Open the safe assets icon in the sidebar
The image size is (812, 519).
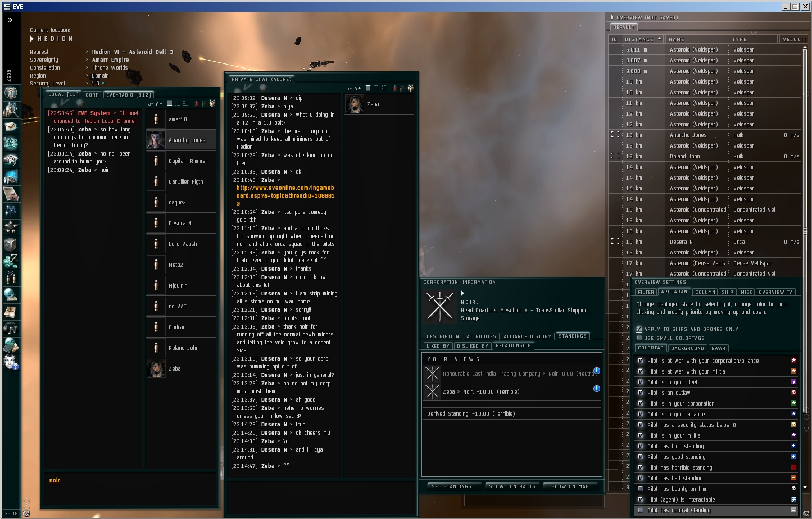point(11,244)
